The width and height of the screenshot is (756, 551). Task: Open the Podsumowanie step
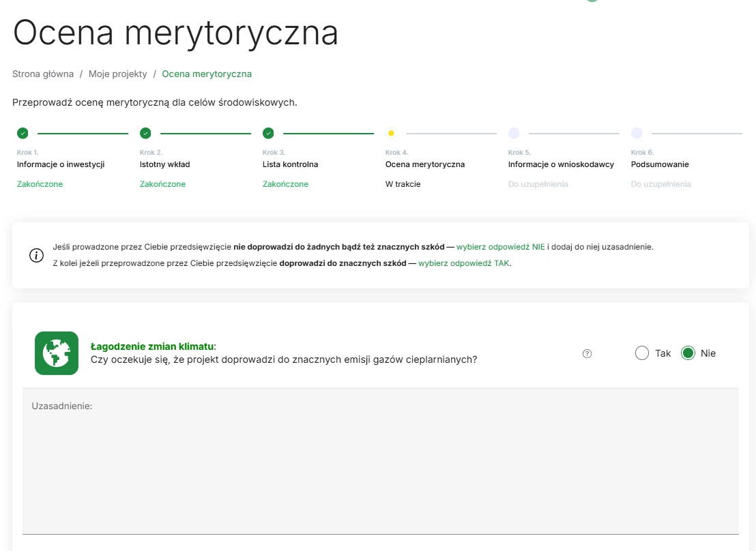point(659,164)
